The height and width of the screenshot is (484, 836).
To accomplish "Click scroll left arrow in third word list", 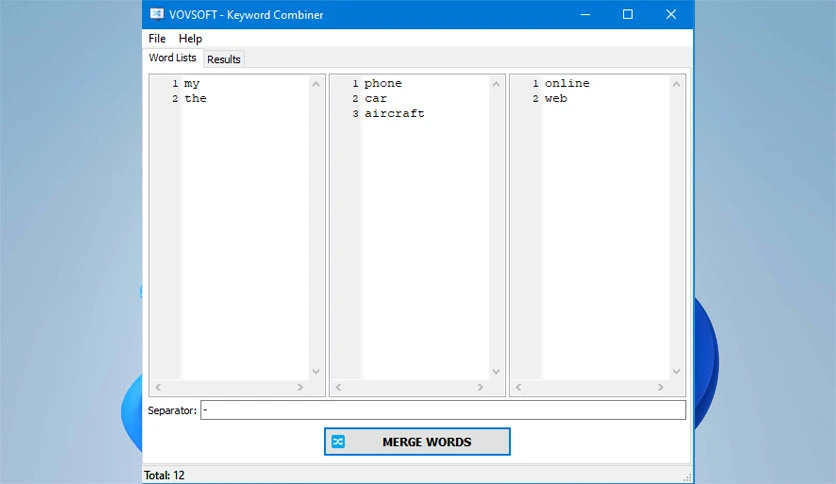I will [x=518, y=388].
